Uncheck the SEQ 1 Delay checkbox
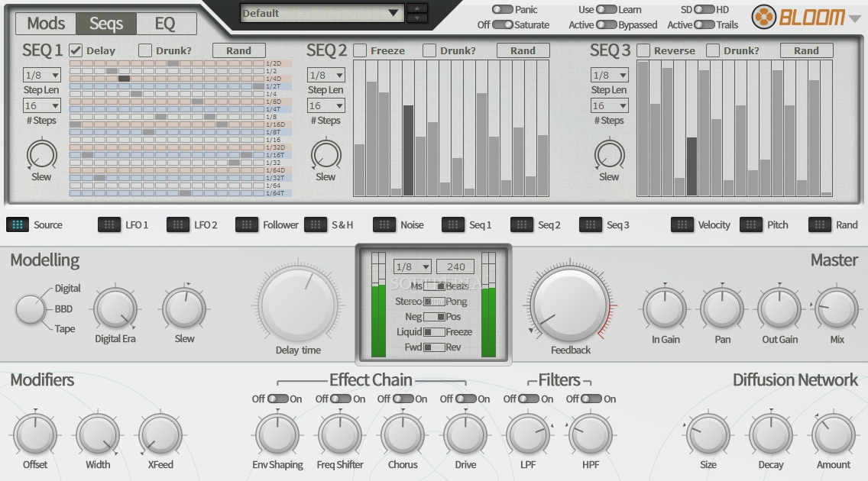 (x=76, y=50)
